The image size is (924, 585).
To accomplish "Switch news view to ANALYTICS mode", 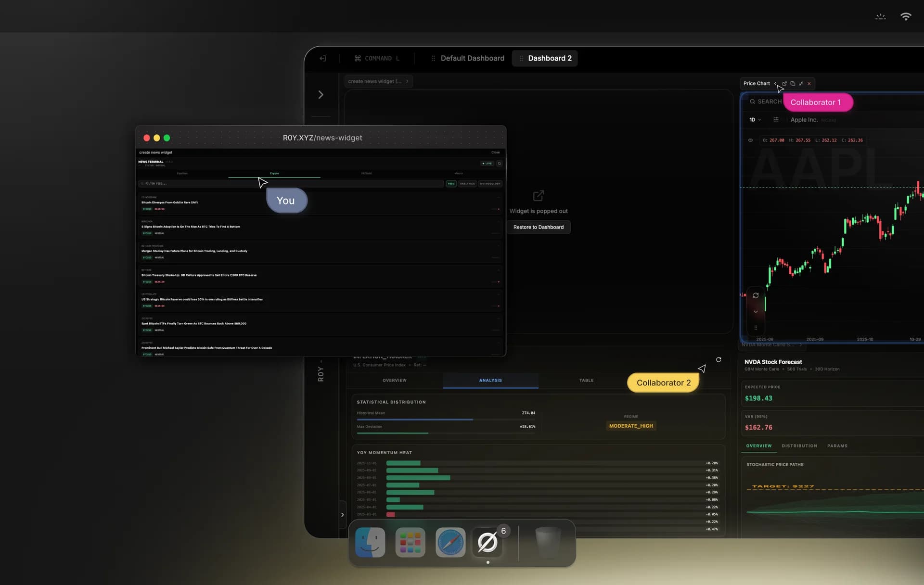I will (467, 184).
